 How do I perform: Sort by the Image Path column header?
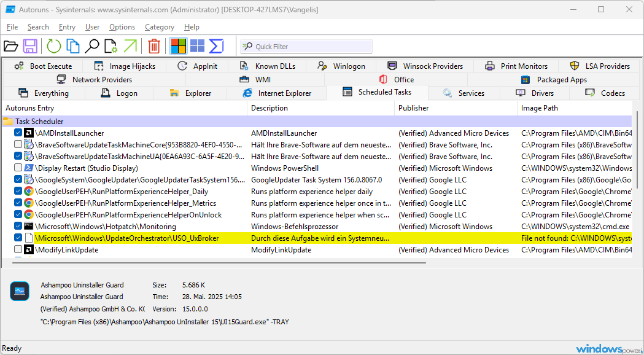tap(575, 108)
